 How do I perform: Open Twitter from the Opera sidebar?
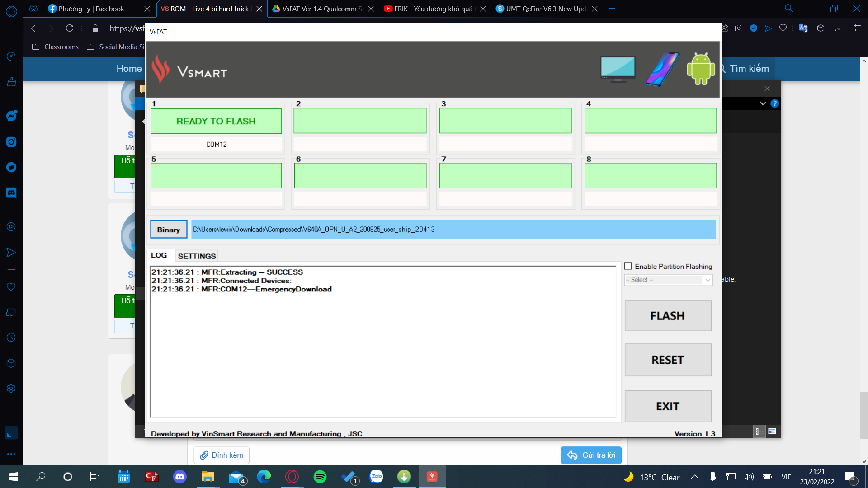click(11, 167)
